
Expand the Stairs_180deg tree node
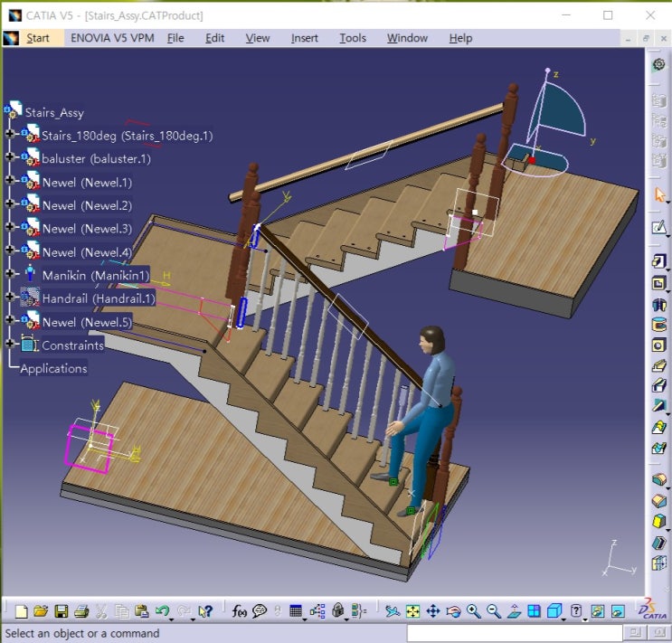pos(9,134)
